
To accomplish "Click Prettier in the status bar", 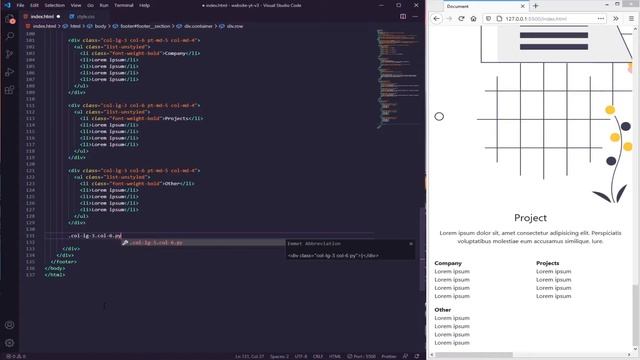I will [389, 356].
